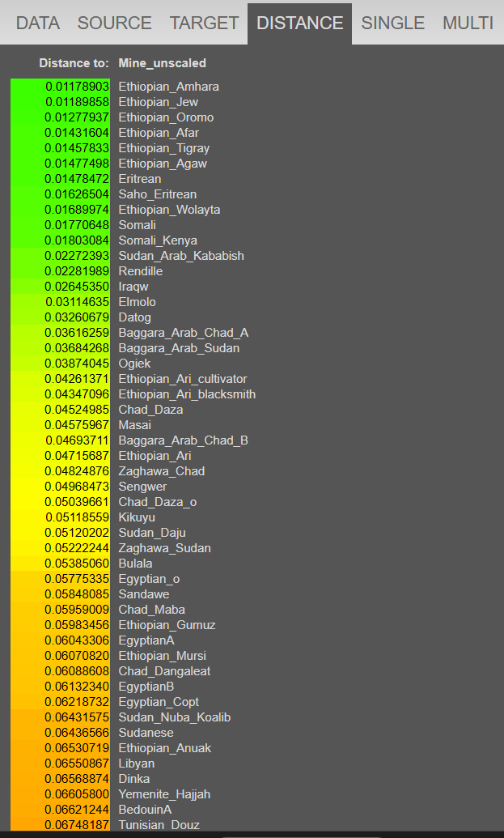
Task: Click the Somali population name
Action: pos(138,225)
